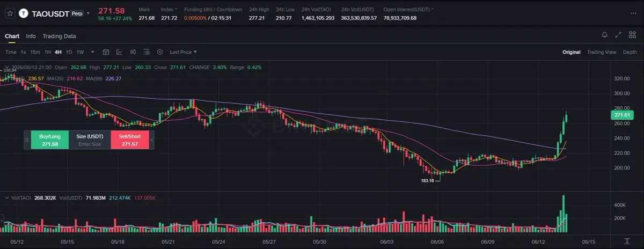Open the Info tab

pos(31,36)
